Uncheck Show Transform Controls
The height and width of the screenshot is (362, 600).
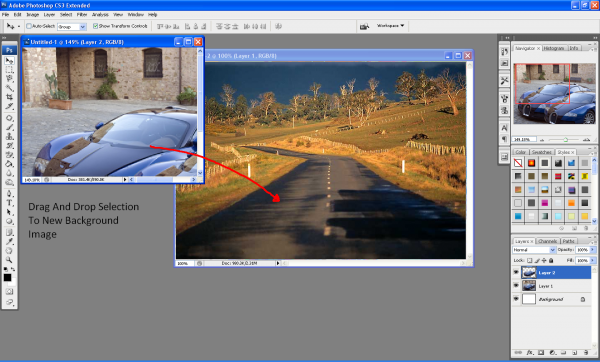(x=95, y=26)
